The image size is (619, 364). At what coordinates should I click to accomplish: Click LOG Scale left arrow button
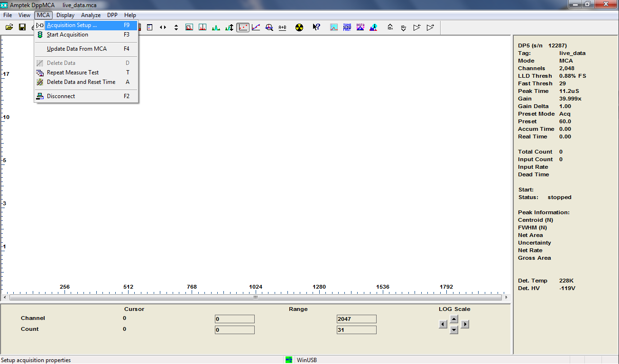click(x=443, y=324)
